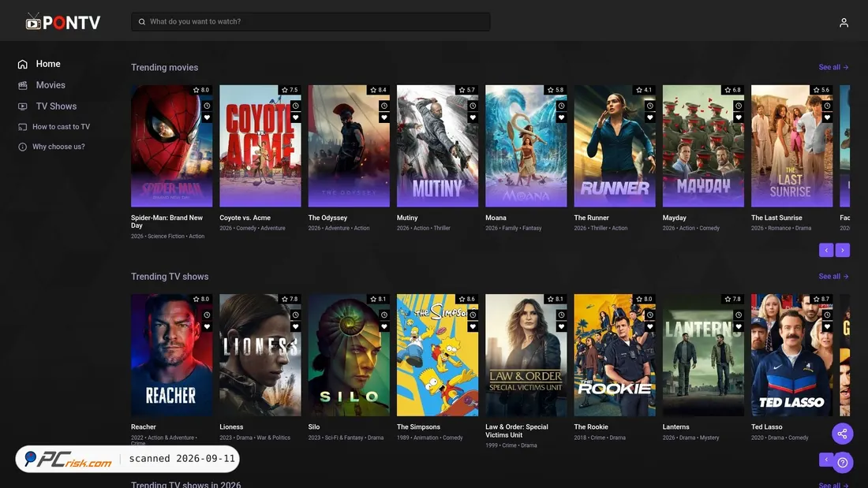Click the Home sidebar icon
The image size is (868, 488).
(x=22, y=64)
